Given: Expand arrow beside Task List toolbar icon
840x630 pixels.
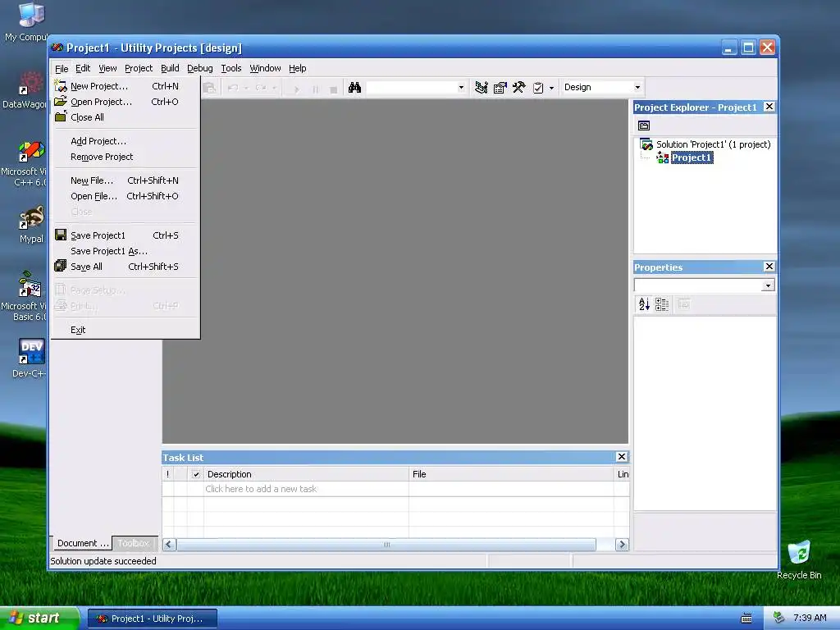Looking at the screenshot, I should click(x=551, y=88).
